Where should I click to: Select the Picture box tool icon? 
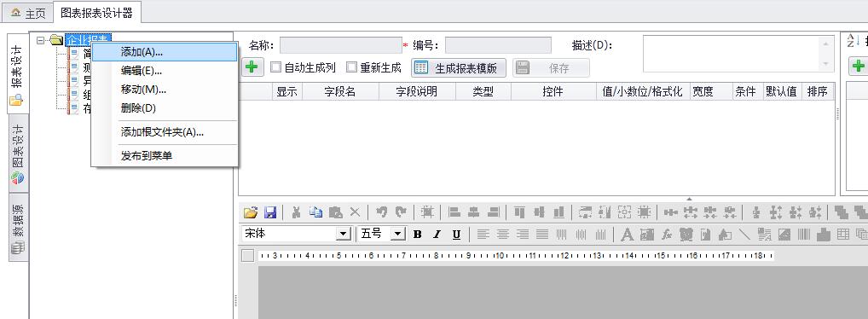tap(784, 235)
